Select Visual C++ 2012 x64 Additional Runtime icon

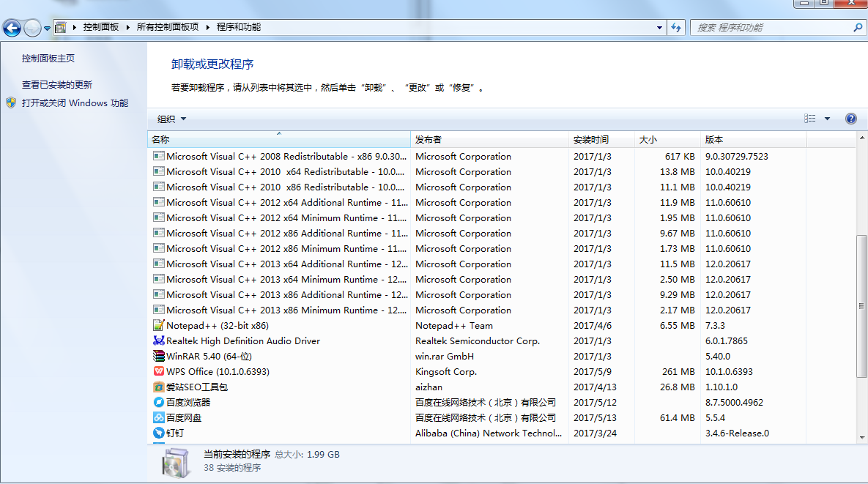(159, 202)
